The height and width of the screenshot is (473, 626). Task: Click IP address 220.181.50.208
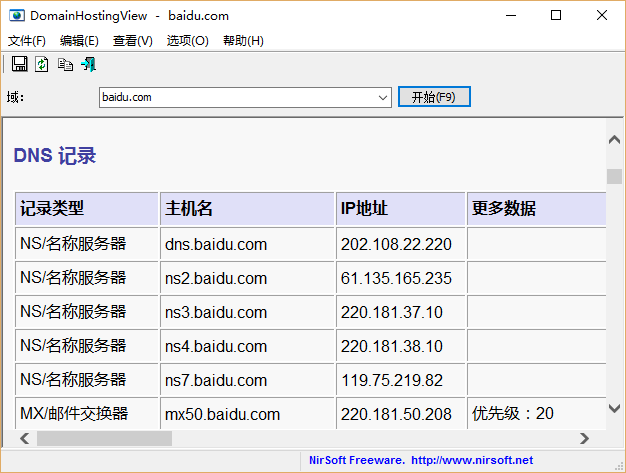396,414
